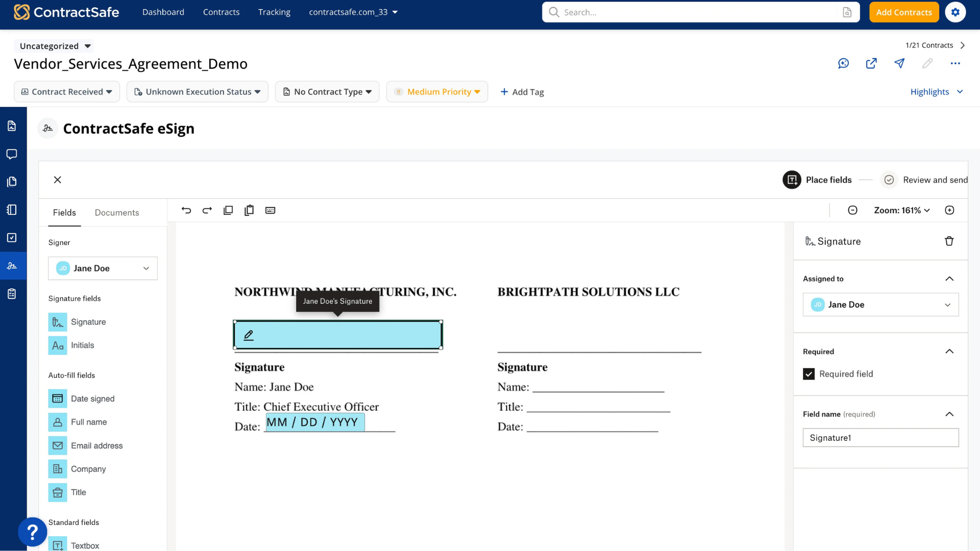Switch to the Fields tab

[x=64, y=213]
